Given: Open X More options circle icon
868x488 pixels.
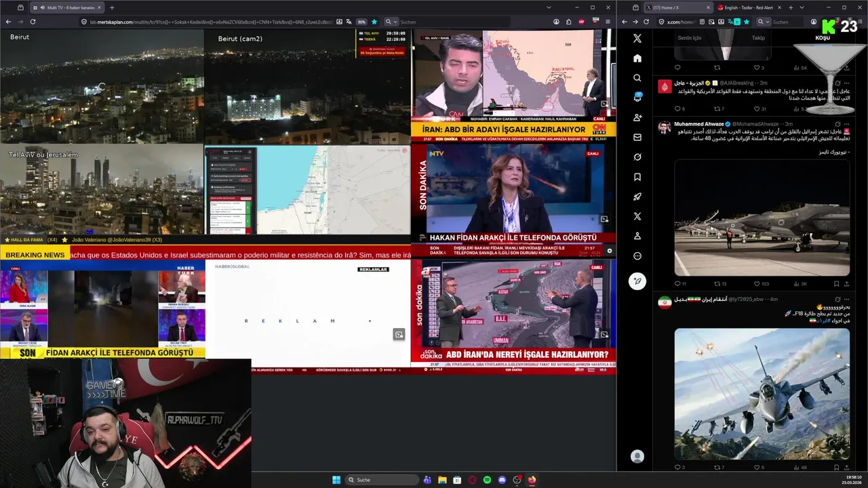Looking at the screenshot, I should [637, 256].
